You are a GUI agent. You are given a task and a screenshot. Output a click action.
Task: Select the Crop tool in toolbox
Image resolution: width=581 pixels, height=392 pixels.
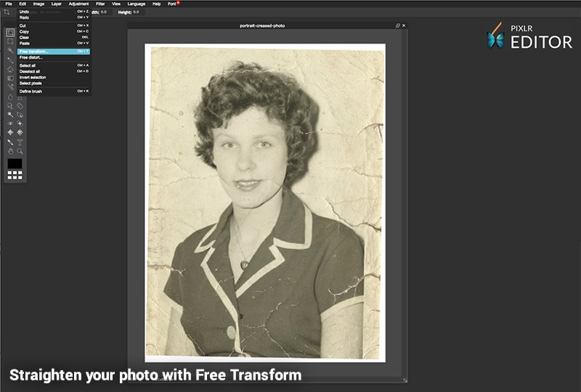point(7,12)
